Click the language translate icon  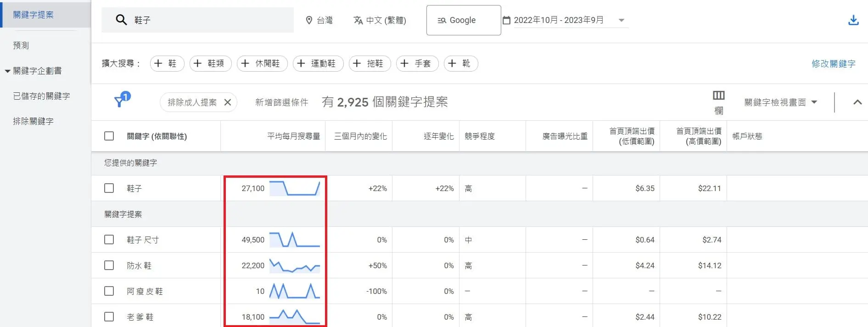click(x=358, y=20)
